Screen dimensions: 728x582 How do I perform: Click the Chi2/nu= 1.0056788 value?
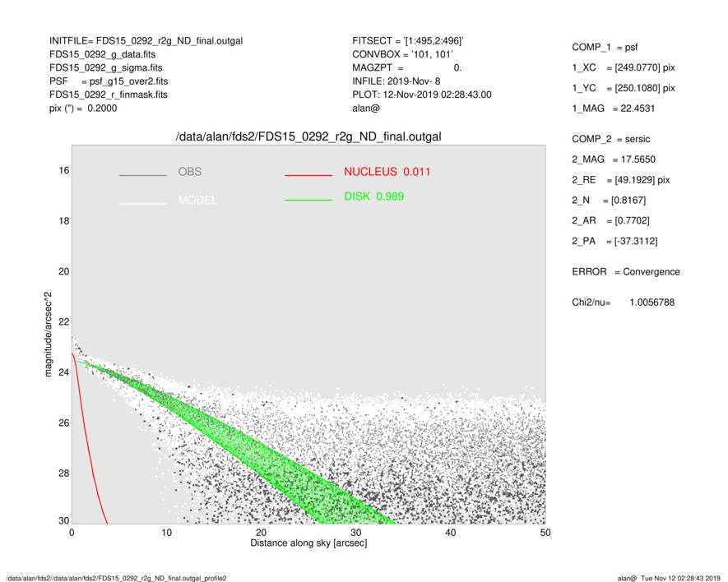click(x=623, y=303)
